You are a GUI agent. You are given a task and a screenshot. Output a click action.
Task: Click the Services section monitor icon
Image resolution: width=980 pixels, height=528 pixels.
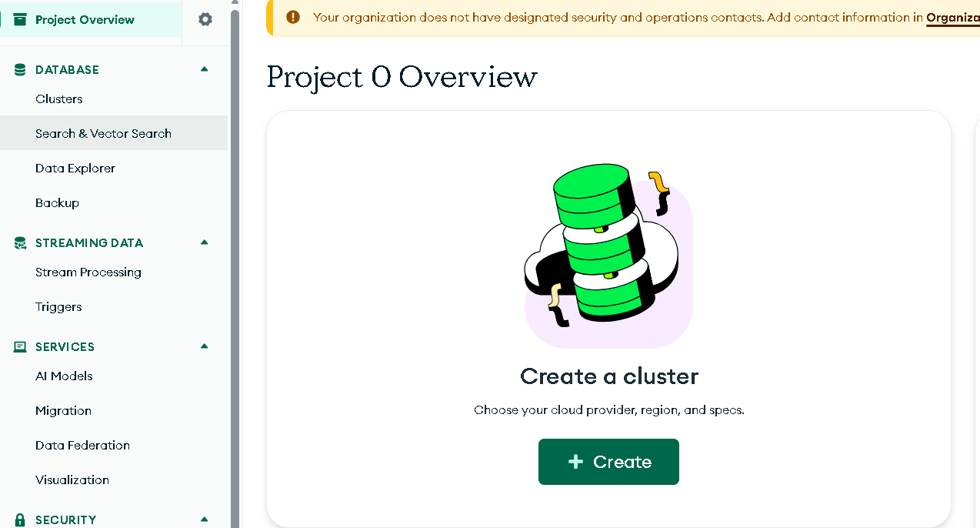20,346
